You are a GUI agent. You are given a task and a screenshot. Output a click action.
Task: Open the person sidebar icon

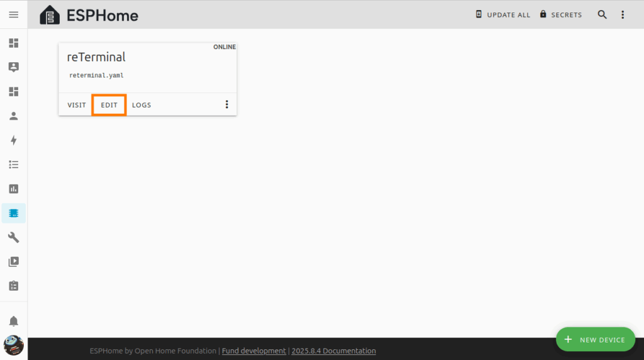point(14,116)
